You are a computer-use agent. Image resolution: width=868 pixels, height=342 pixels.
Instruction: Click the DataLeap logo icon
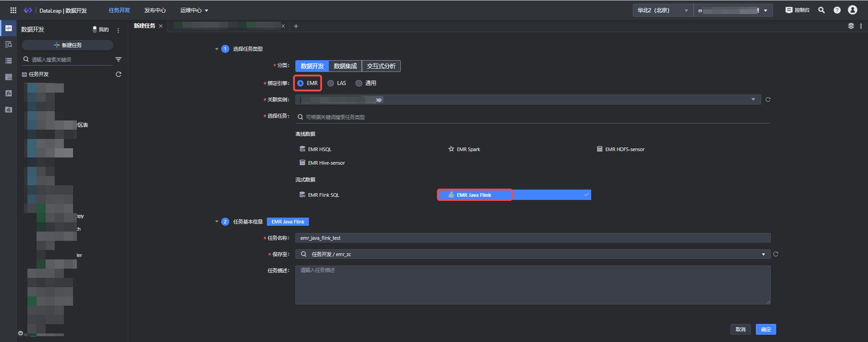coord(28,10)
